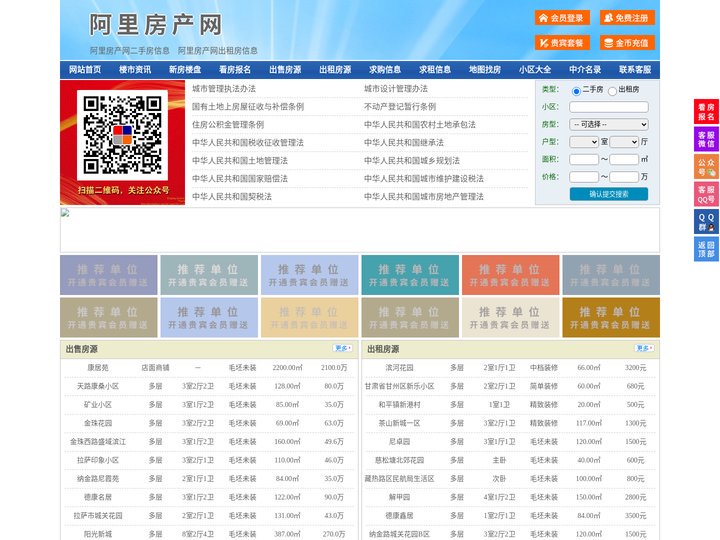Open the 中华人民共和国土地管理法 link

click(x=240, y=160)
